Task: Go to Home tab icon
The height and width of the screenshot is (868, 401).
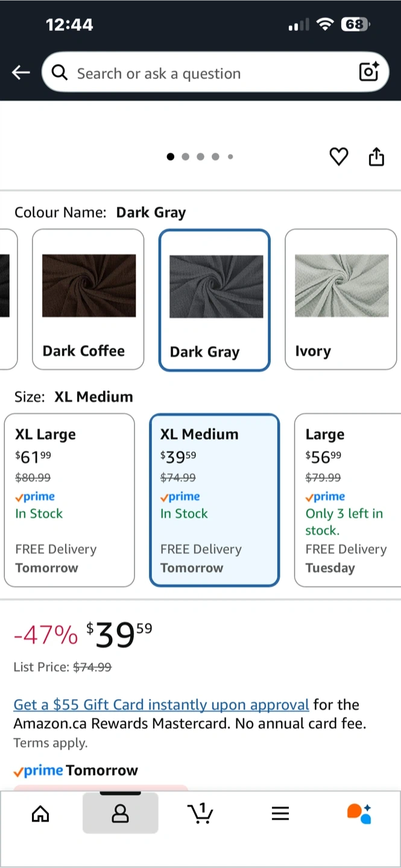Action: point(40,814)
